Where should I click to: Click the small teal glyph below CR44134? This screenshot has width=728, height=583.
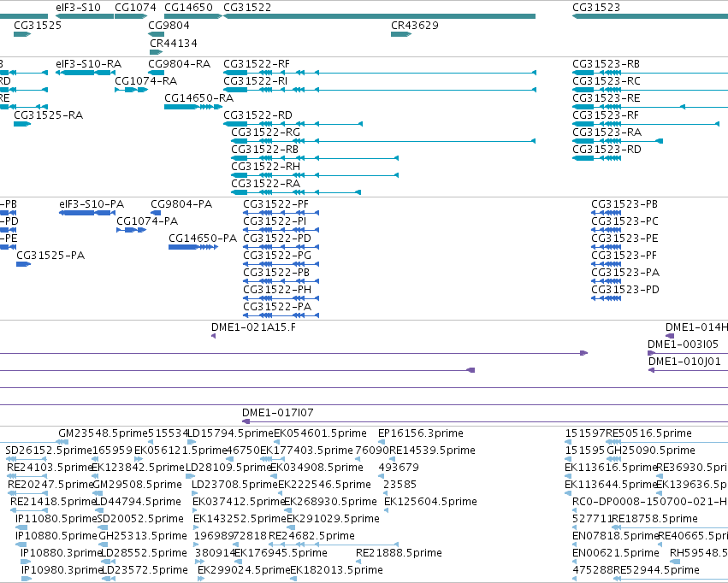(156, 52)
